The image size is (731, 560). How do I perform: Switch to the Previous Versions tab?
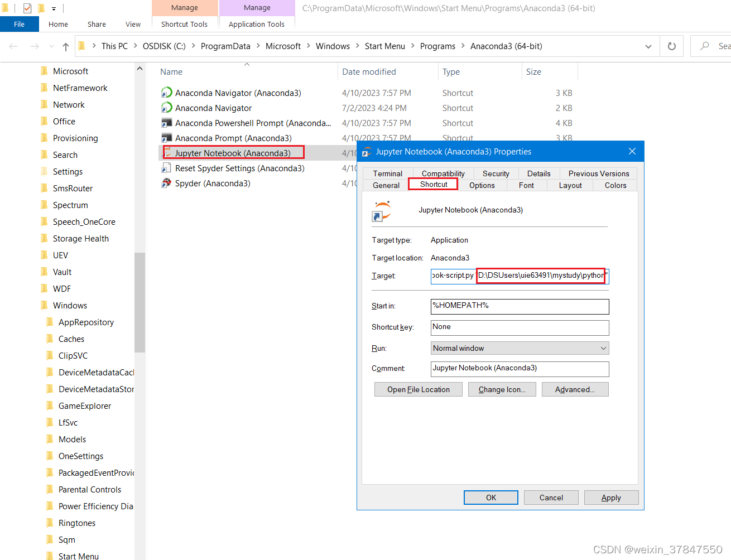coord(599,173)
